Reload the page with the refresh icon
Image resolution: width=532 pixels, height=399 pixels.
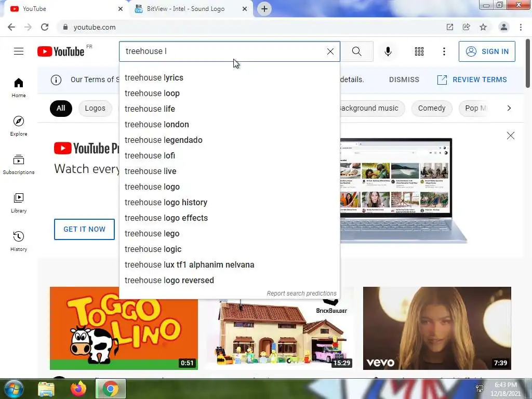(45, 27)
